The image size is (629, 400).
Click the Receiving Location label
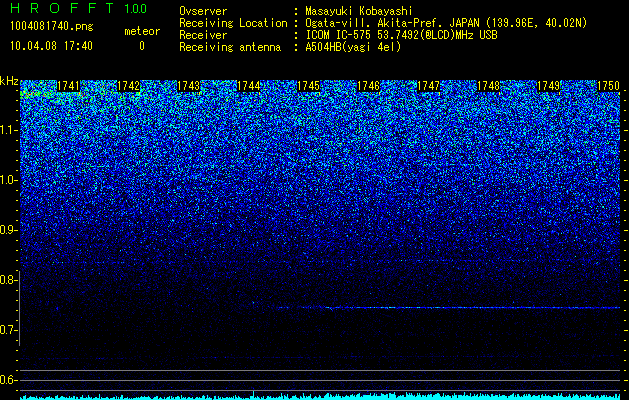233,23
